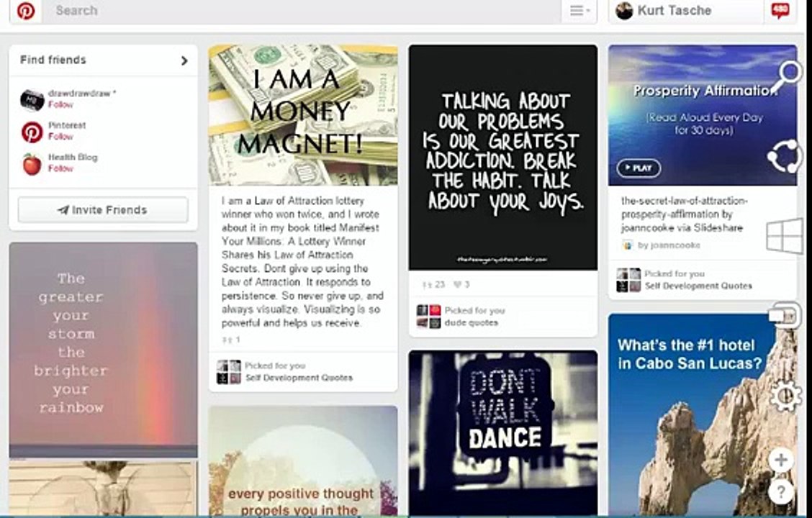
Task: Expand the Find friends arrow
Action: (184, 60)
